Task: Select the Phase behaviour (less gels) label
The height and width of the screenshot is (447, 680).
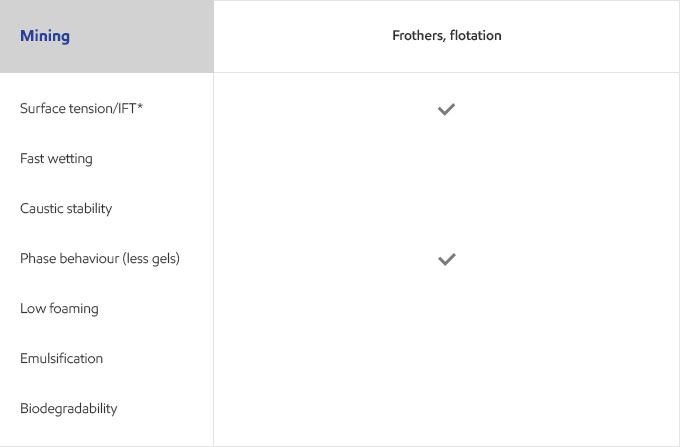Action: [100, 258]
